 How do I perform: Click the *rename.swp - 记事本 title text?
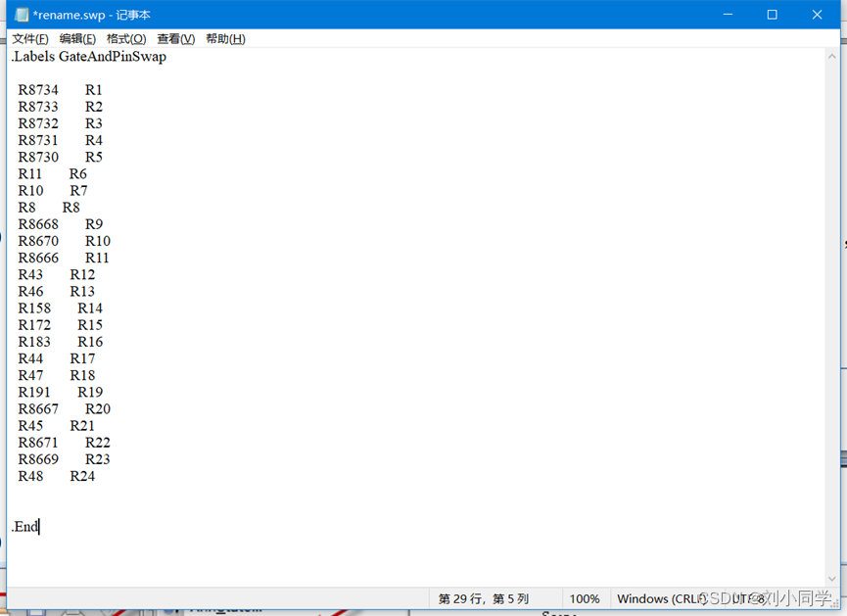coord(92,15)
